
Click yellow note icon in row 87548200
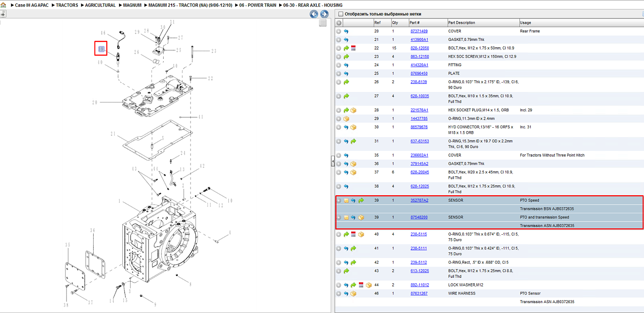point(346,218)
